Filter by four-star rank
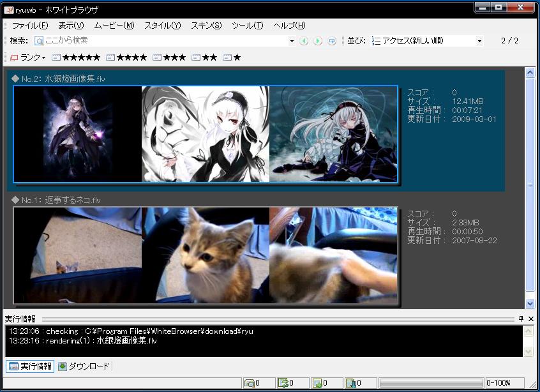 click(x=126, y=57)
